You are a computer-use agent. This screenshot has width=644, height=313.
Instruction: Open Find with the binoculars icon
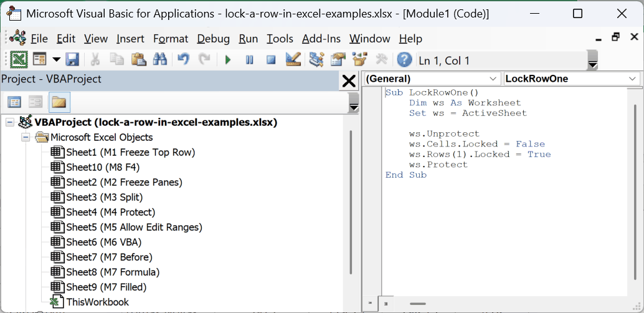pos(160,60)
